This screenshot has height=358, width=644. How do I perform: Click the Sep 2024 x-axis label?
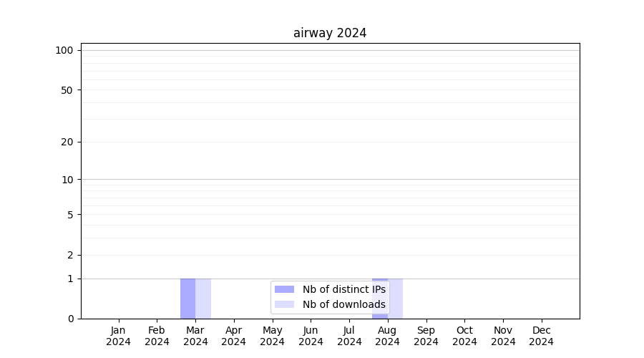(x=426, y=336)
